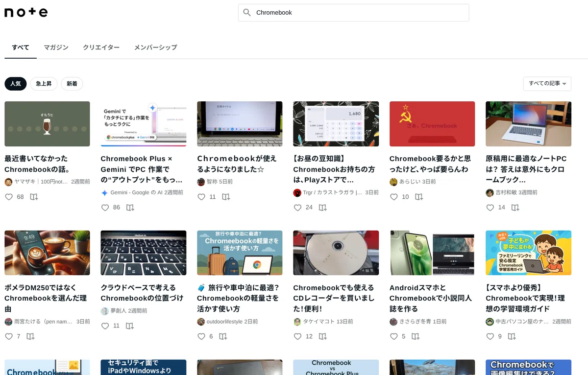Open スマホより優秀 article title
The height and width of the screenshot is (375, 588).
(x=525, y=298)
